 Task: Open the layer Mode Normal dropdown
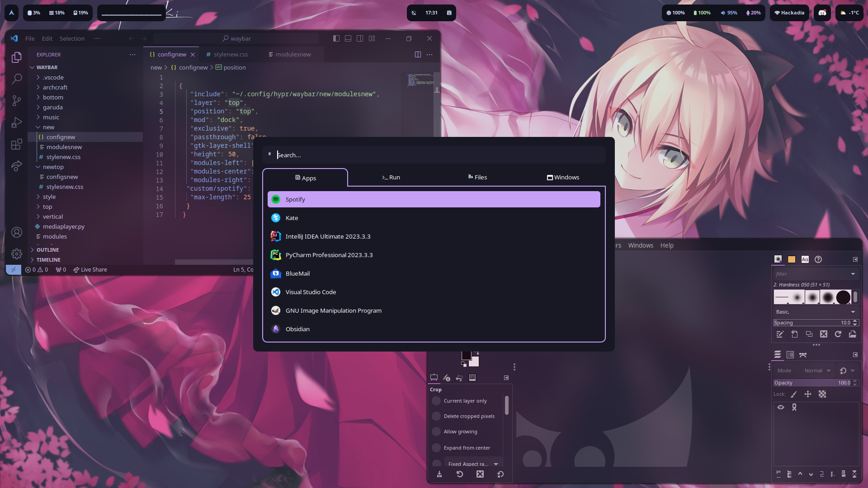pyautogui.click(x=817, y=371)
